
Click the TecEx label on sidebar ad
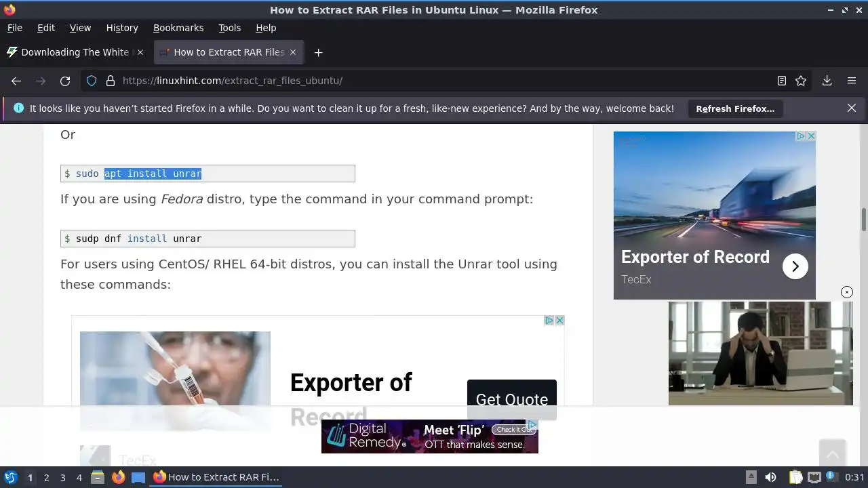[636, 279]
